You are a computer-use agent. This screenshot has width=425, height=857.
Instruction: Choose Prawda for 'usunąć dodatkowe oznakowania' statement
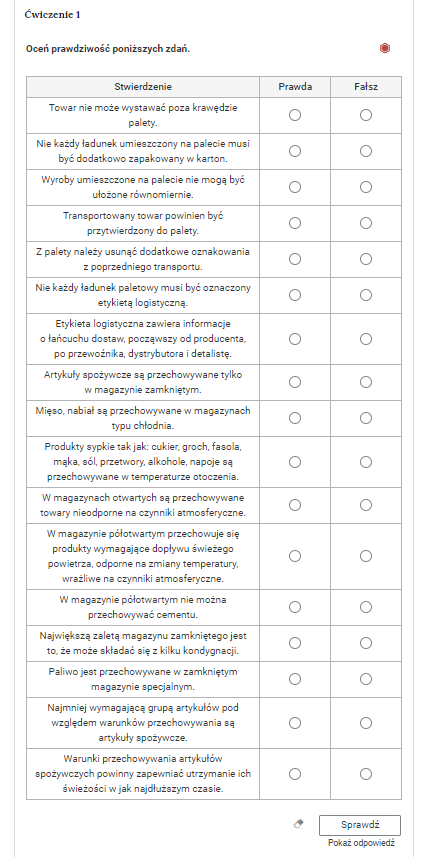click(295, 259)
